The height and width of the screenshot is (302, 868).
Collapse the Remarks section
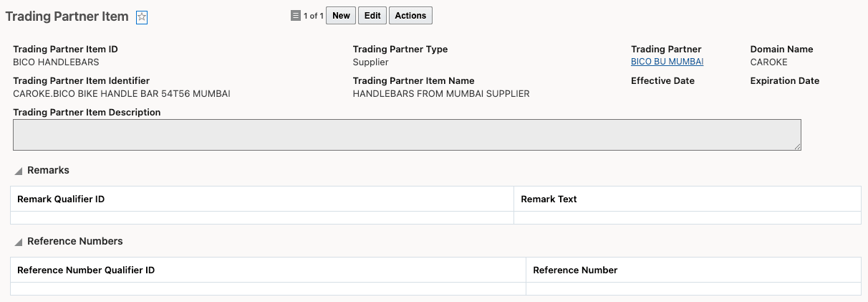tap(19, 171)
